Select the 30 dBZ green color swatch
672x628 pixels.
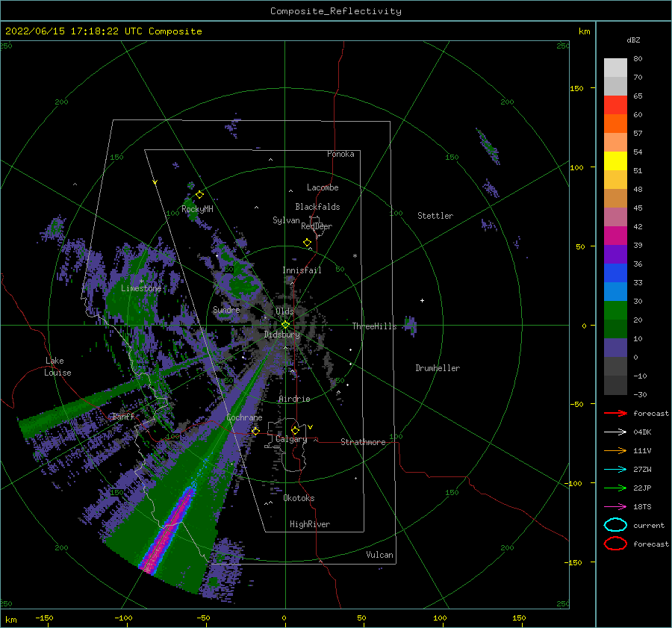[x=615, y=310]
